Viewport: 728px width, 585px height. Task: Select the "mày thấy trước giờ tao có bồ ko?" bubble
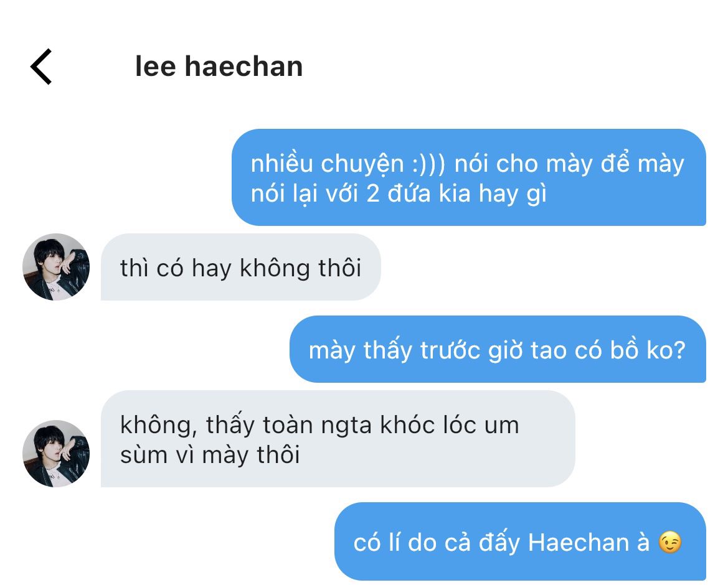(x=498, y=349)
